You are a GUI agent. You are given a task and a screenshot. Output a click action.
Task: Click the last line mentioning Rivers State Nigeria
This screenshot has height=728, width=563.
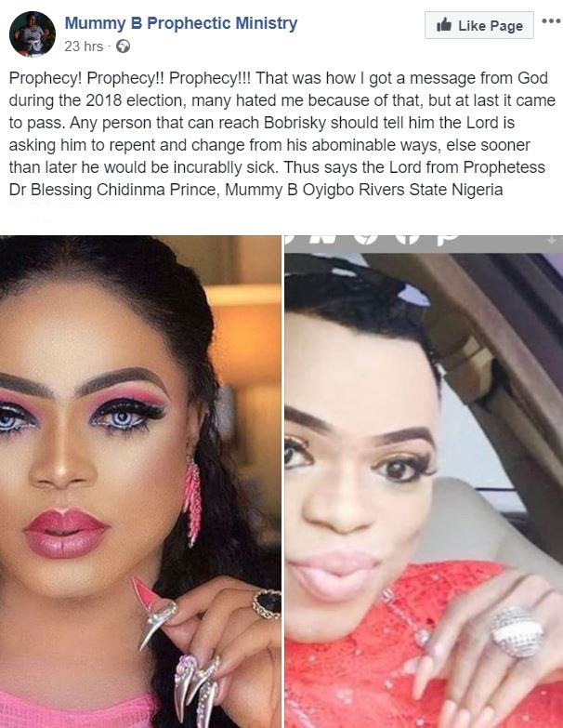tap(256, 190)
